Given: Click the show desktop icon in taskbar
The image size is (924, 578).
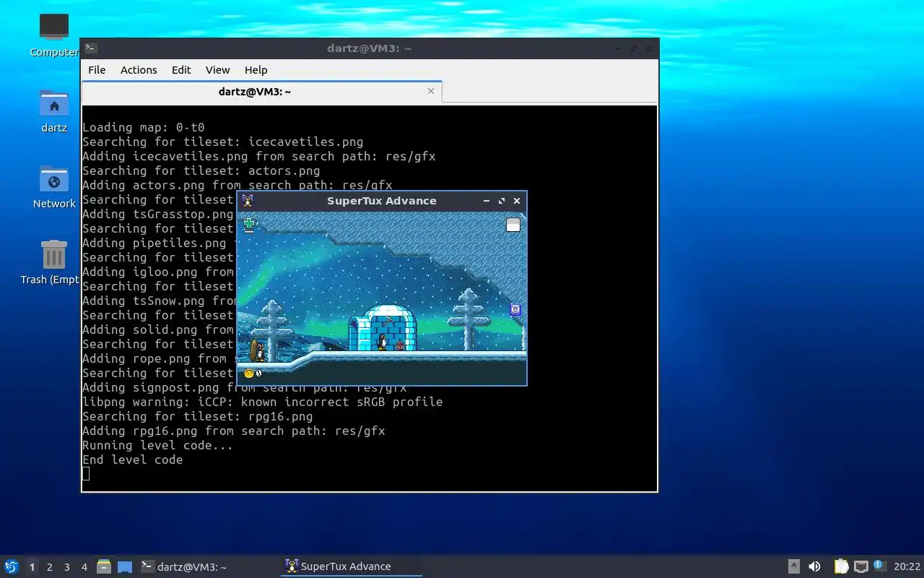Looking at the screenshot, I should coord(125,567).
